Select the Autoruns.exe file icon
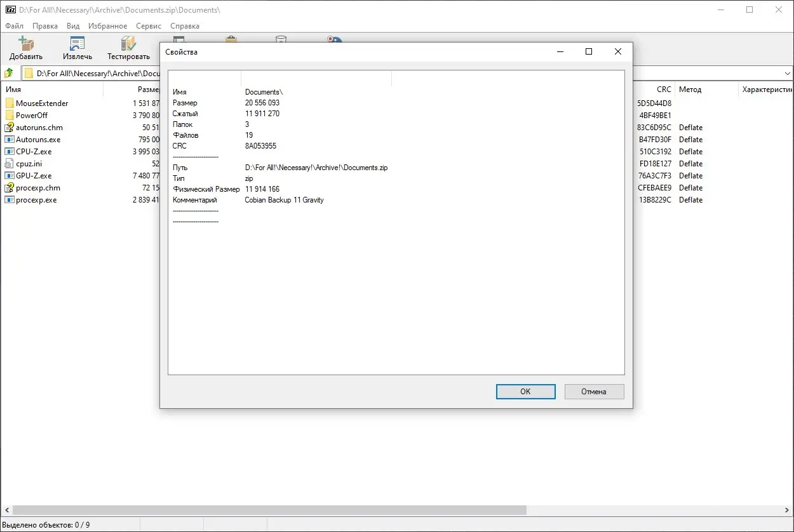The width and height of the screenshot is (794, 532). tap(10, 140)
